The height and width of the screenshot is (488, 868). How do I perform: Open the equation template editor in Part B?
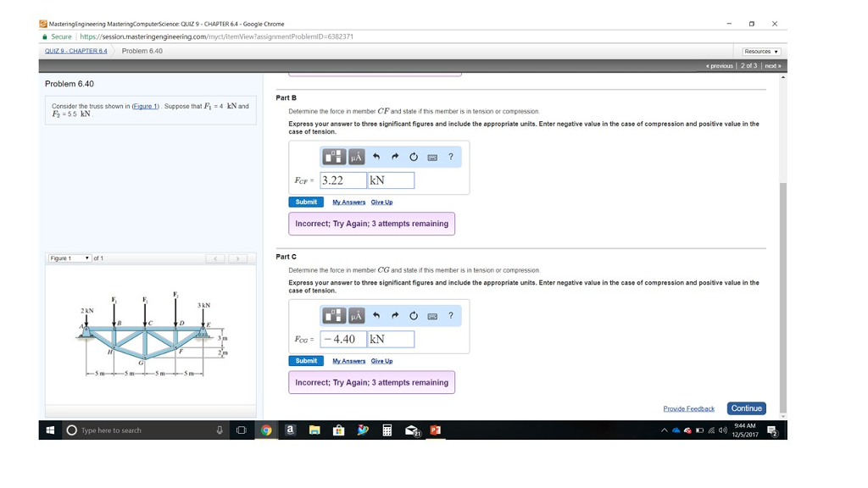pyautogui.click(x=335, y=157)
